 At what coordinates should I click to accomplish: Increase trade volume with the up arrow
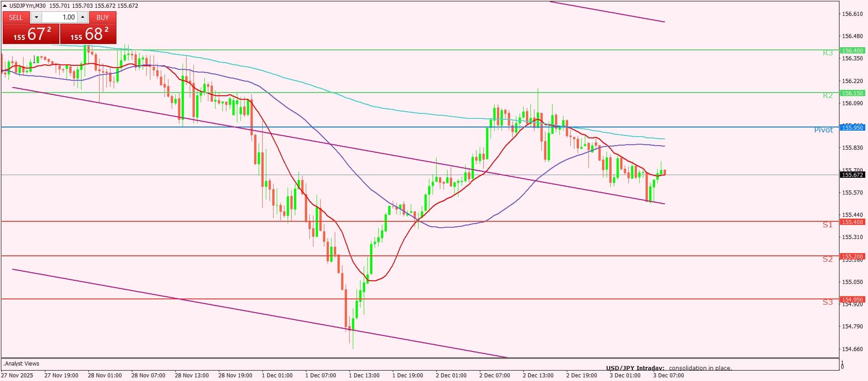point(82,17)
